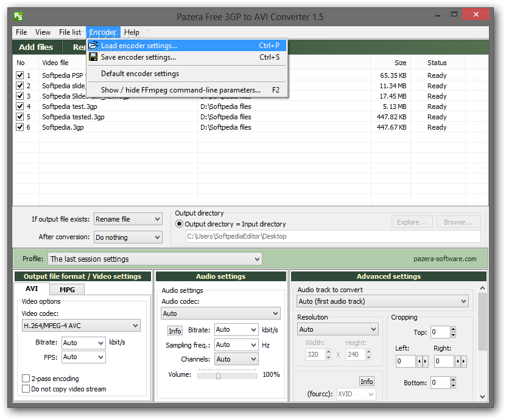Uncheck the checkbox for Softpedia tested.3gp
The image size is (506, 420).
19,116
